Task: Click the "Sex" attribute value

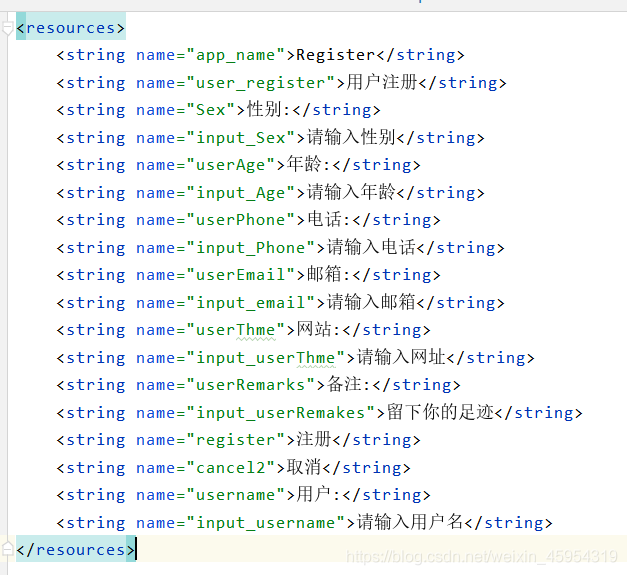Action: pyautogui.click(x=211, y=110)
